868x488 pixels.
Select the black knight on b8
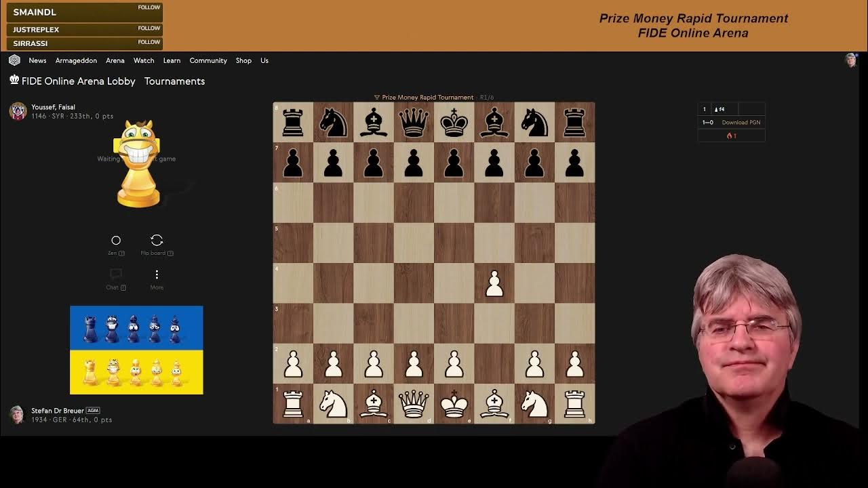(333, 123)
